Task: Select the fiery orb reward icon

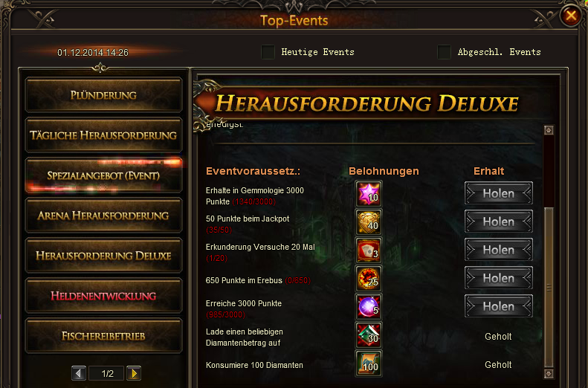Action: coord(369,279)
